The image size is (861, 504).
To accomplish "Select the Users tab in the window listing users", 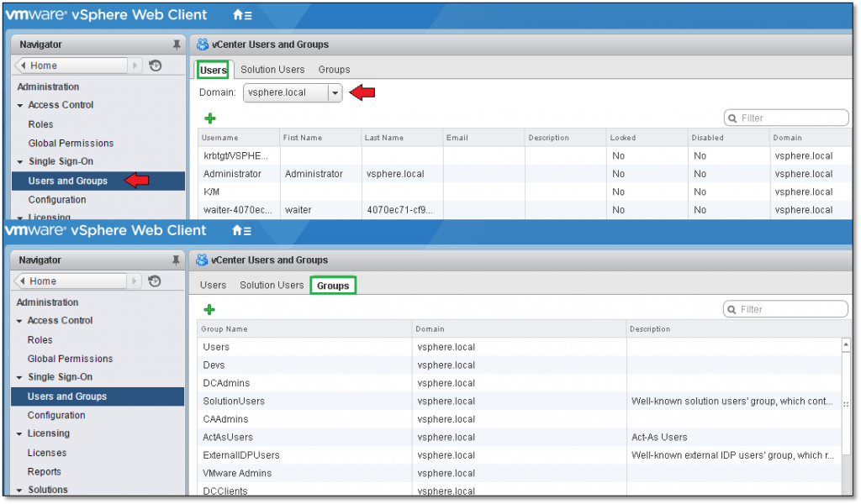I will (x=213, y=70).
